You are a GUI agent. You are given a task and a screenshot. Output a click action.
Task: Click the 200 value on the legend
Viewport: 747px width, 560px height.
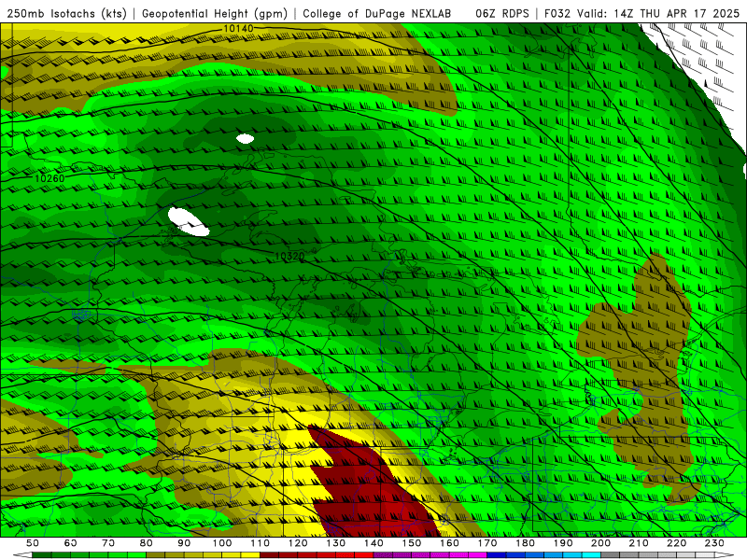click(601, 543)
